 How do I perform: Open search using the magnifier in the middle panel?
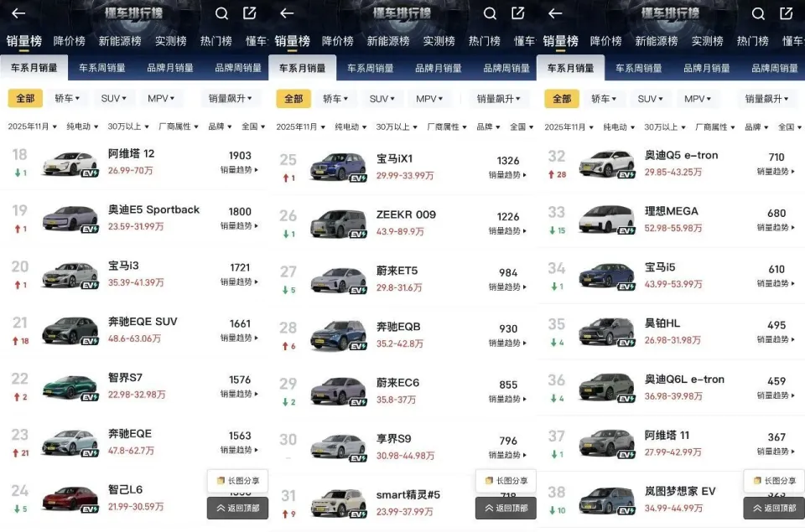point(491,13)
